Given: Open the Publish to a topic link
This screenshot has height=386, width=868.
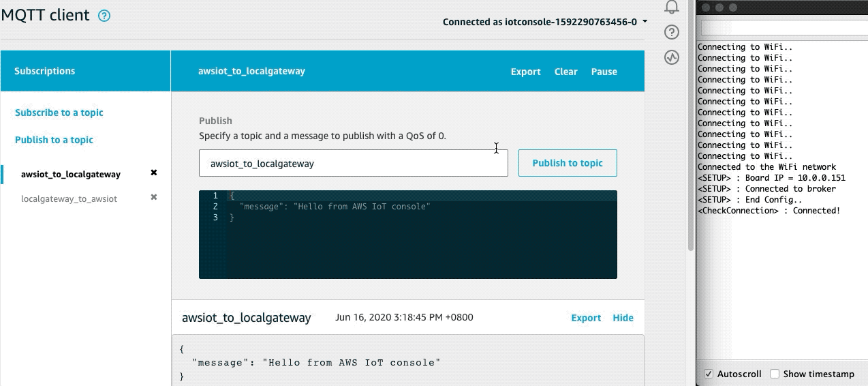Looking at the screenshot, I should 54,140.
